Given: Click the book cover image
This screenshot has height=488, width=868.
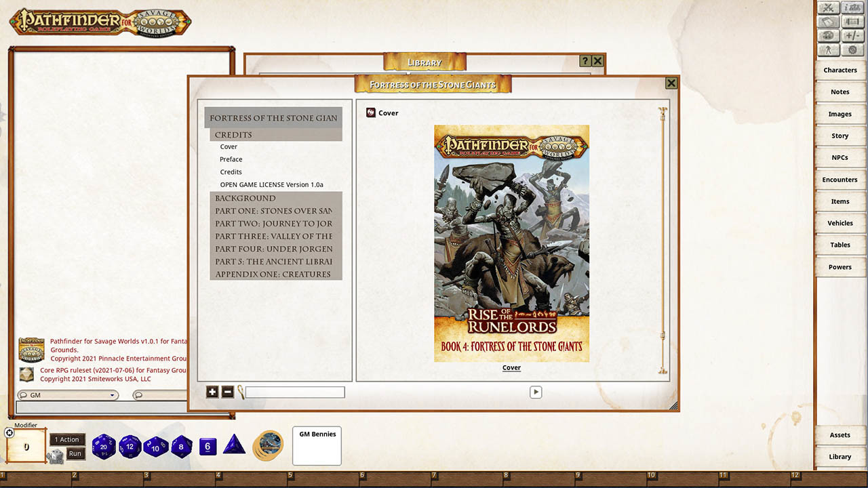Looking at the screenshot, I should click(512, 243).
